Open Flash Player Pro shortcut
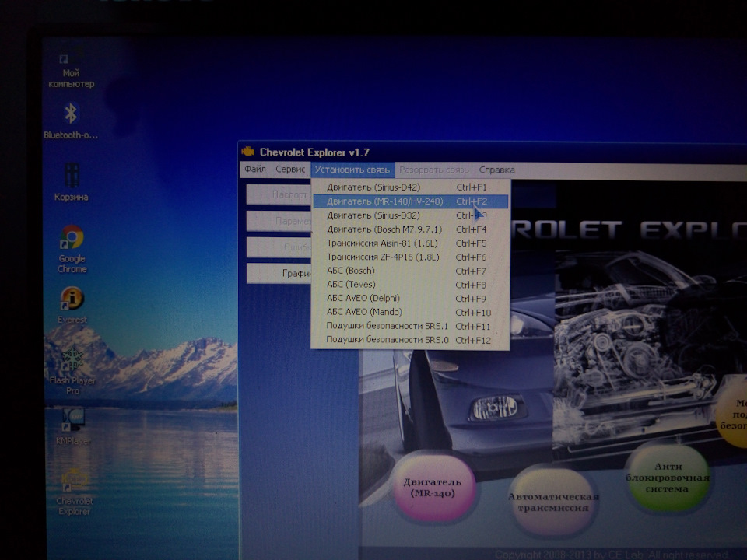 (72, 372)
